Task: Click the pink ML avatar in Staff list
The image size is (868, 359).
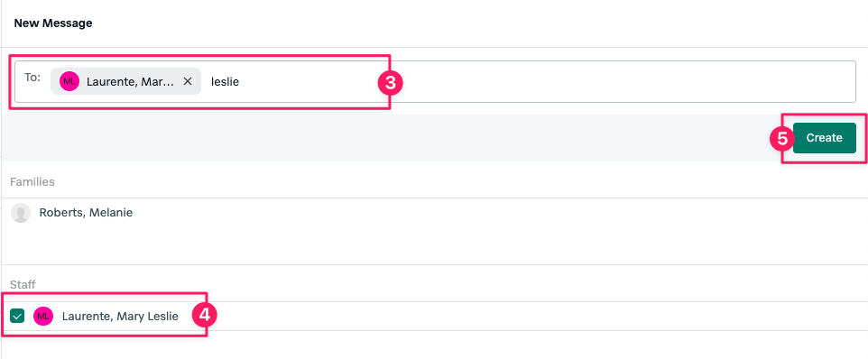Action: point(43,317)
